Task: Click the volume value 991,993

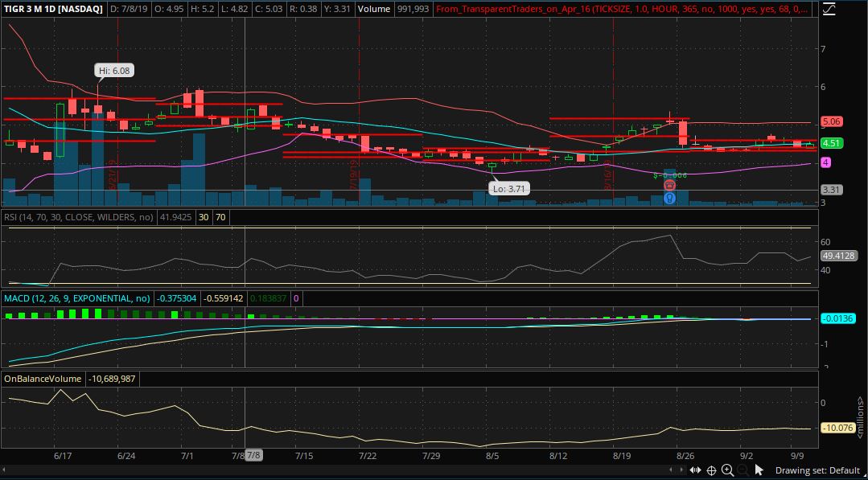Action: coord(412,10)
